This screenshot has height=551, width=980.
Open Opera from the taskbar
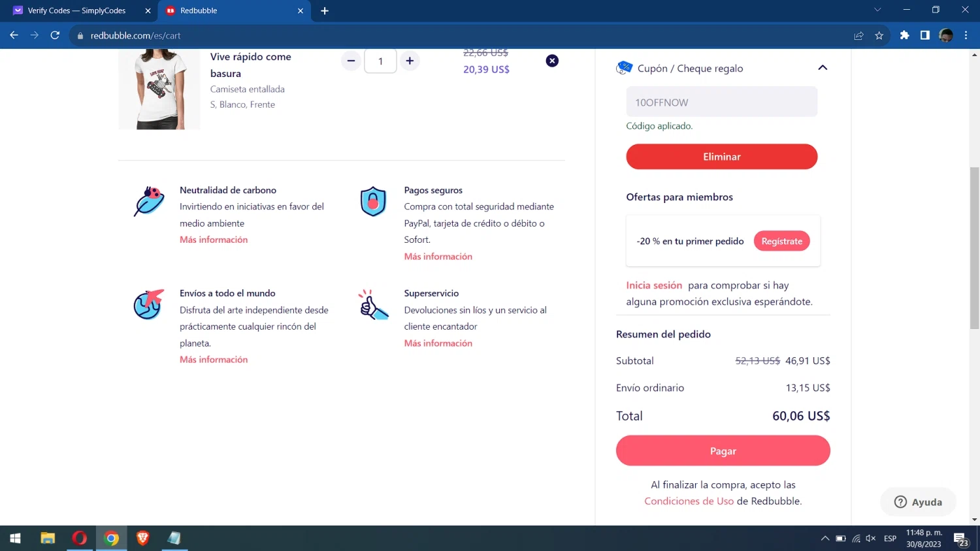[80, 538]
